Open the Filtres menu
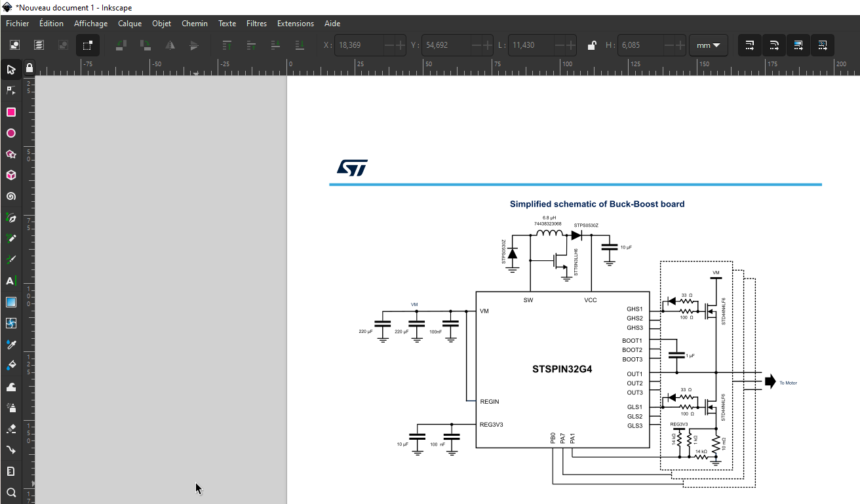860x504 pixels. [x=257, y=24]
